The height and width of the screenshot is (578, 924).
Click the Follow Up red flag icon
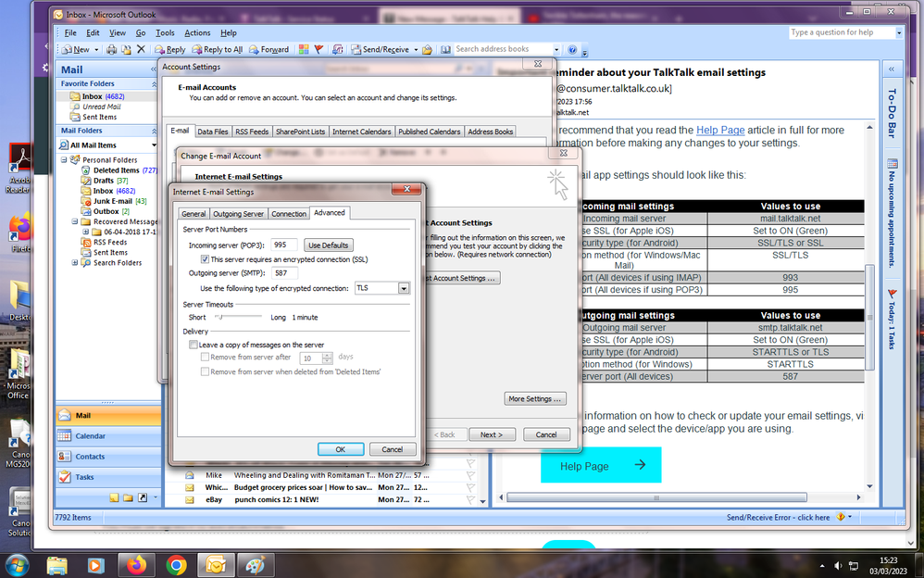[318, 49]
